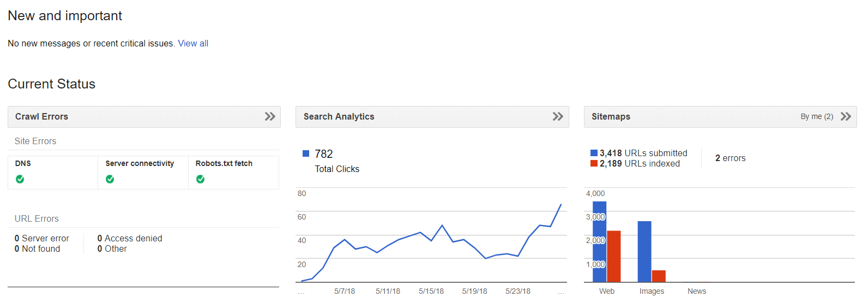Click the By me (2) sitemaps filter

coord(816,117)
